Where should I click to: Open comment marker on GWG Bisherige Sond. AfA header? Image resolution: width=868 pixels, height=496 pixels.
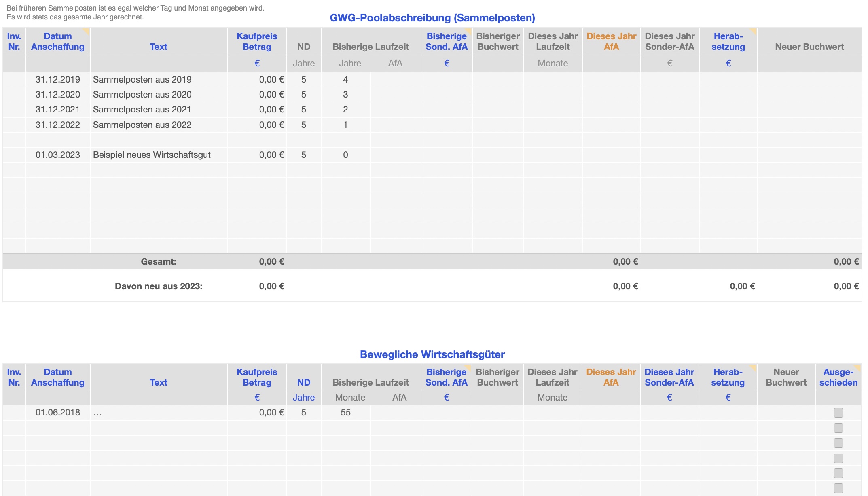469,30
